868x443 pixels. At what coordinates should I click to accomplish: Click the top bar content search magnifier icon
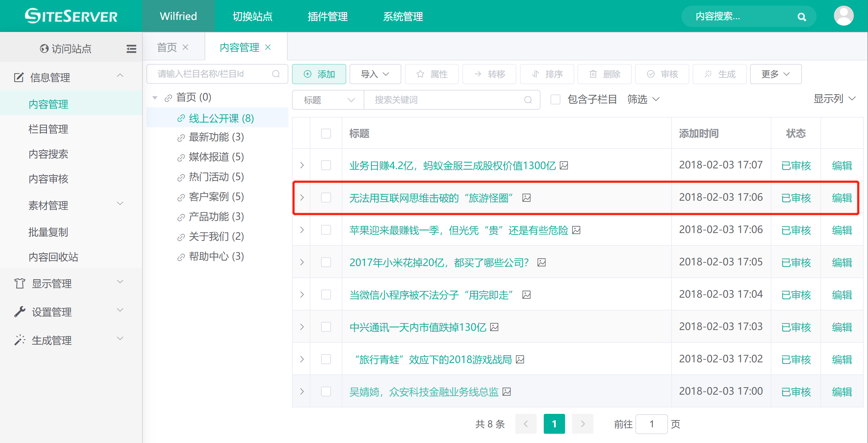(x=802, y=17)
